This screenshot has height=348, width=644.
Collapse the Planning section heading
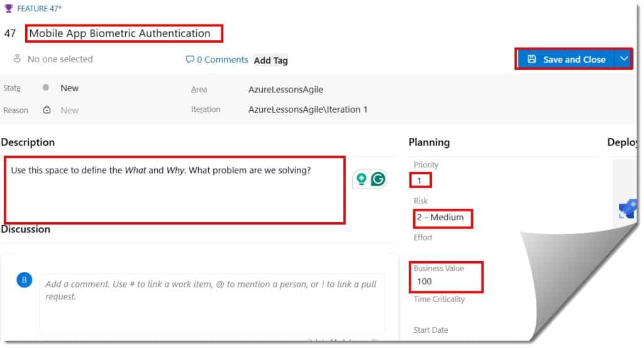point(429,142)
